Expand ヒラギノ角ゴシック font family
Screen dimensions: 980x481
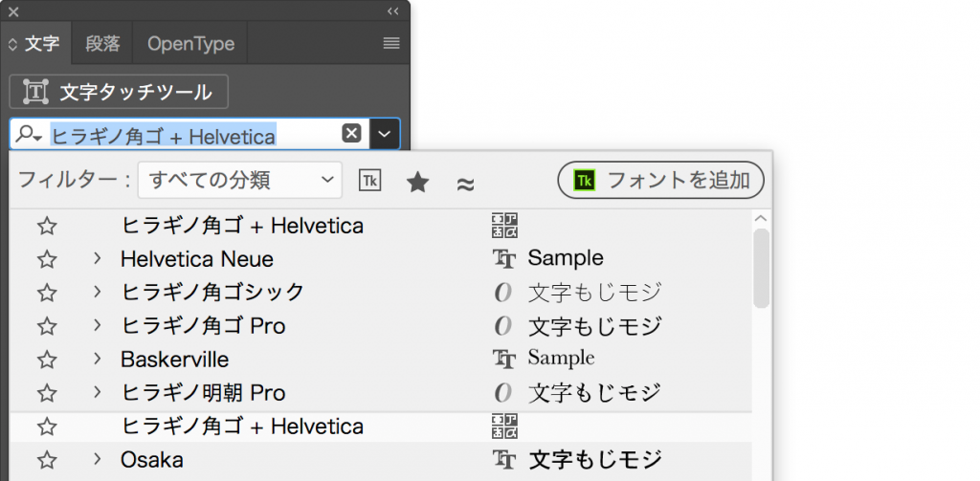[x=97, y=292]
